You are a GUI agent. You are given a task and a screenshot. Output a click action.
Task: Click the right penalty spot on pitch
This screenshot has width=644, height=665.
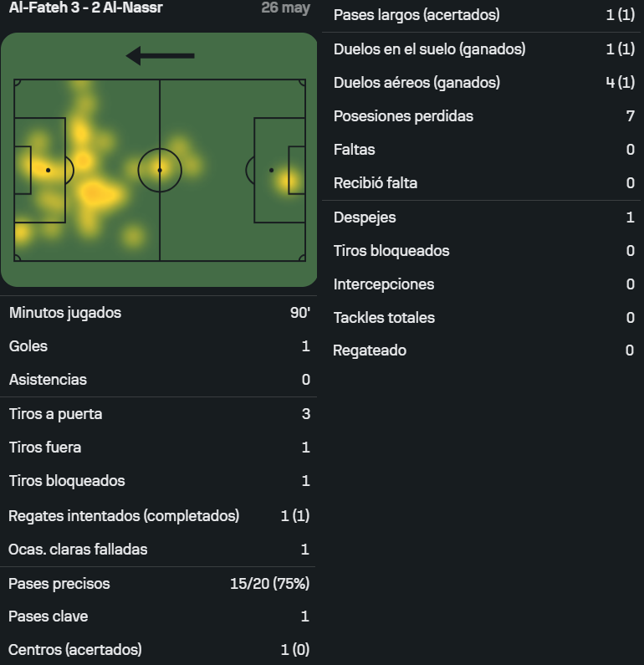pos(271,170)
